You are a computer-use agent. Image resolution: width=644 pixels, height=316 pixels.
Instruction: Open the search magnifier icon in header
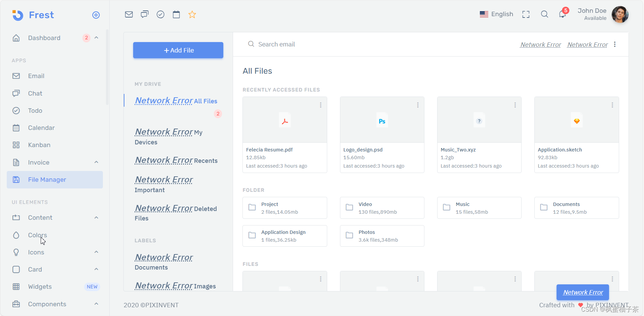point(544,14)
